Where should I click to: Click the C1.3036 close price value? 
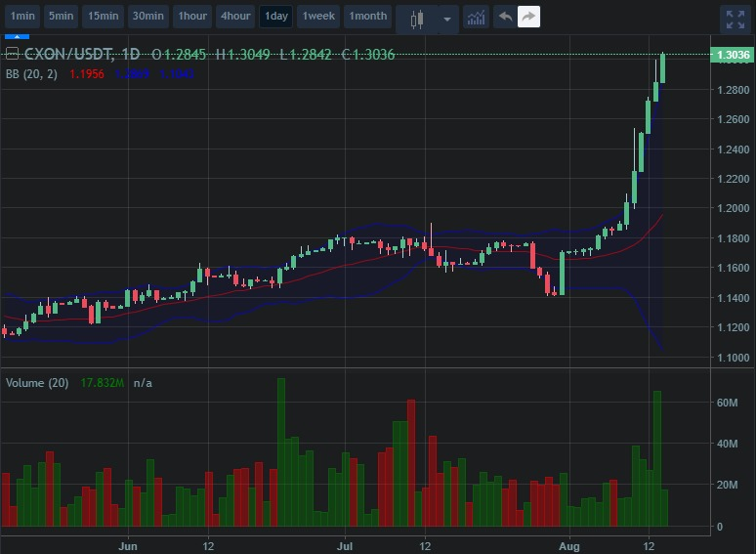click(x=368, y=55)
